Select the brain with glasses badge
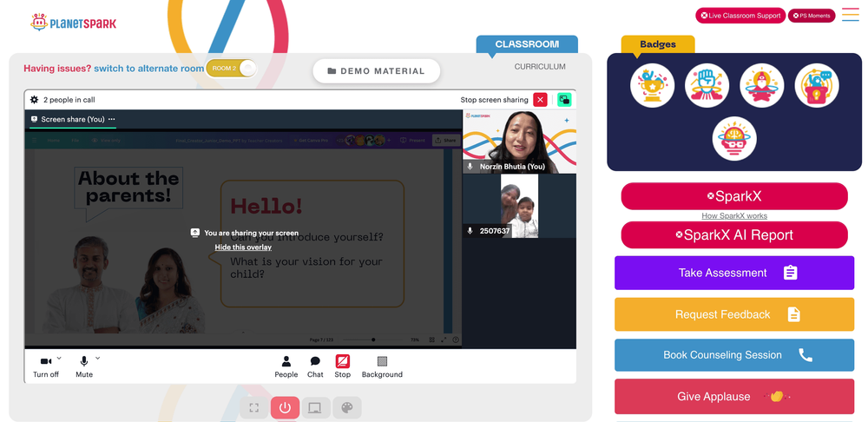Screen dimensions: 868x422 pyautogui.click(x=734, y=138)
